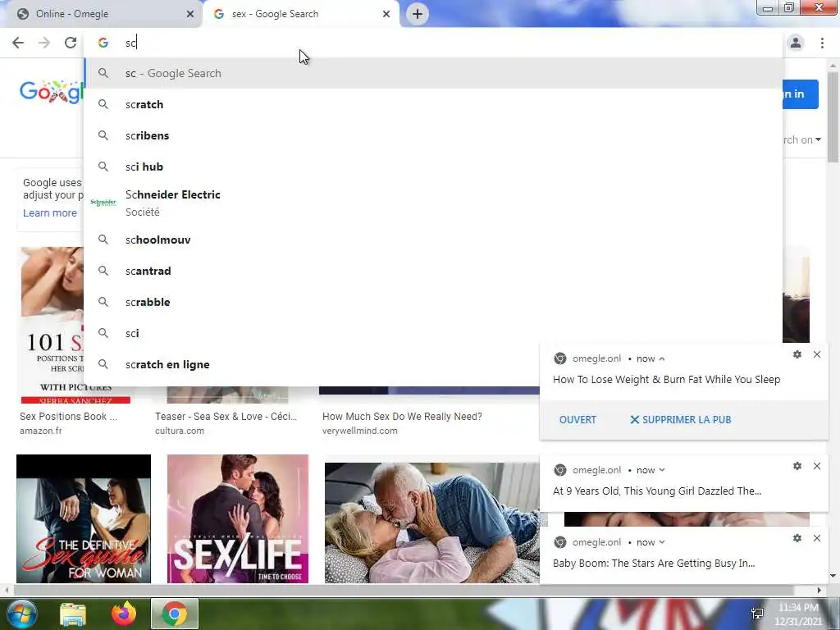Click the address bar input field
840x630 pixels.
[x=434, y=43]
